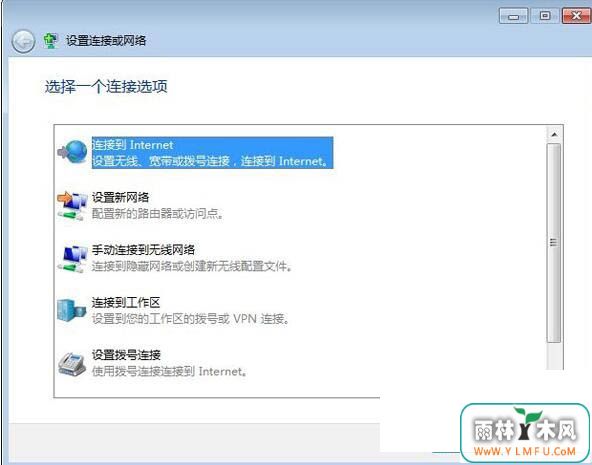This screenshot has height=465, width=592.
Task: Click the description 配置新的路由器或访问点
Action: coord(158,214)
